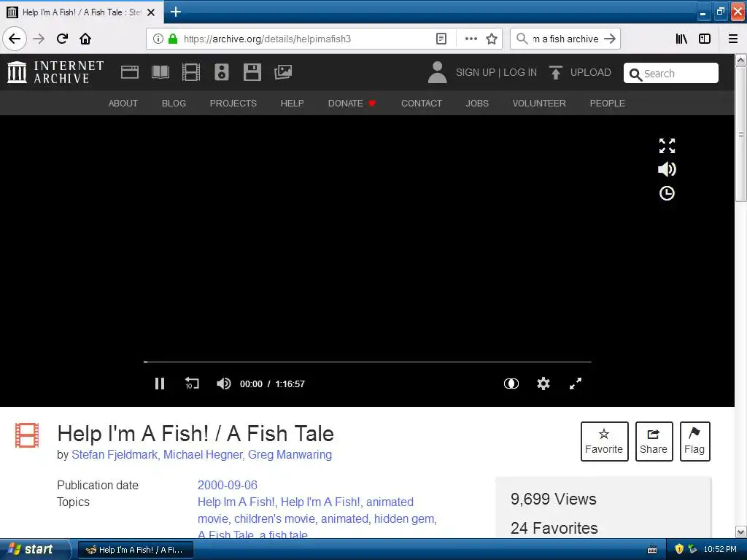This screenshot has width=747, height=560.
Task: Click the UPLOAD link
Action: (591, 72)
